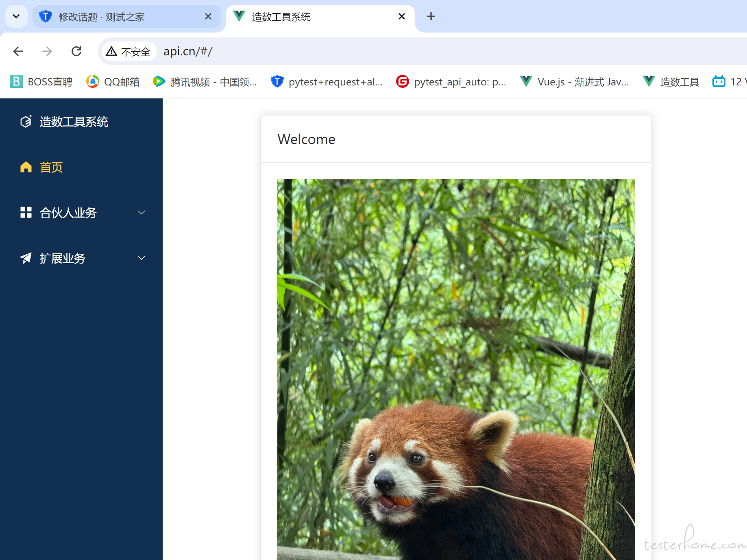Click the shield favicon on pytest+request bookmark

coord(277,82)
